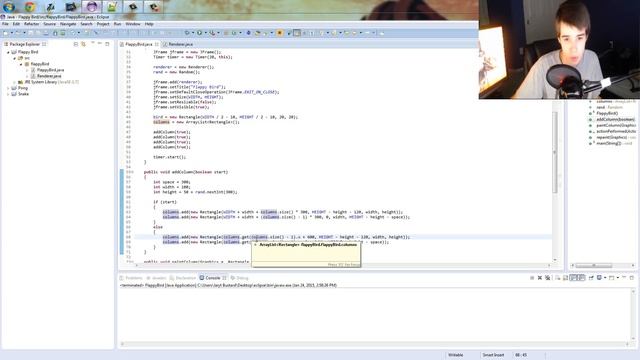640x360 pixels.
Task: Open Chrome from the taskbar
Action: (29, 7)
